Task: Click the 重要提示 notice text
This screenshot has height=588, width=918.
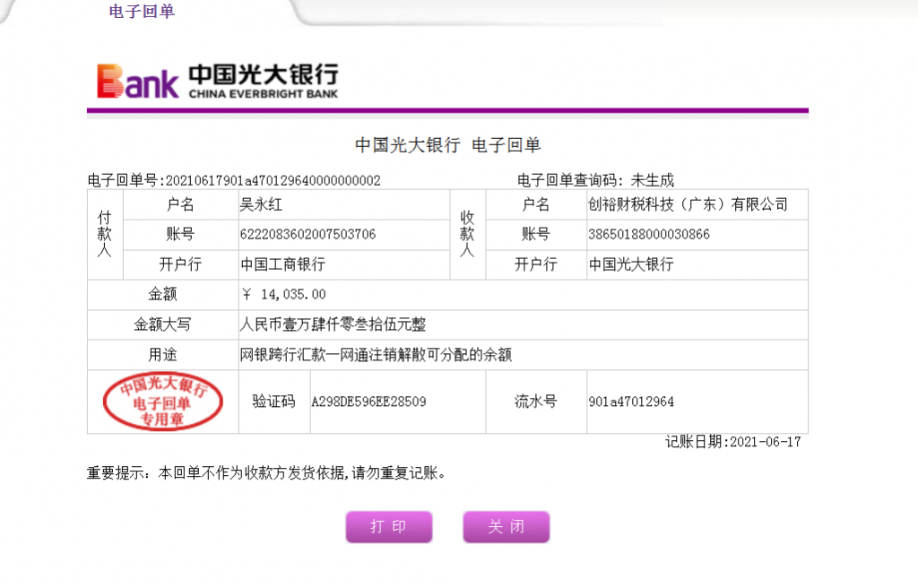Action: (266, 473)
